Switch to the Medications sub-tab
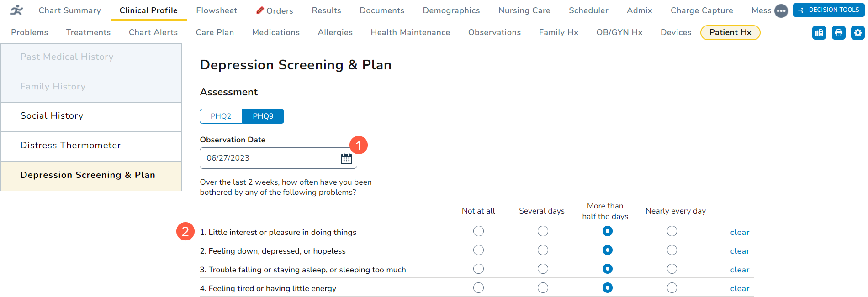Screen dimensions: 868x297 [x=276, y=32]
